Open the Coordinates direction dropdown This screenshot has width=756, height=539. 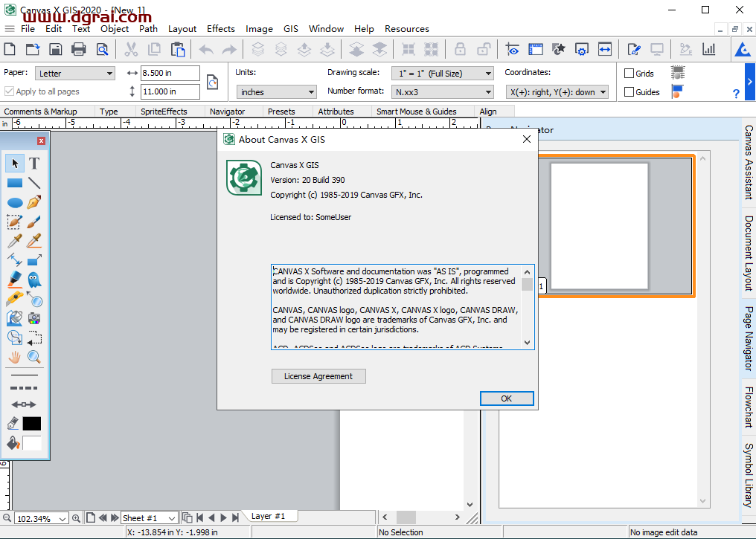(557, 91)
